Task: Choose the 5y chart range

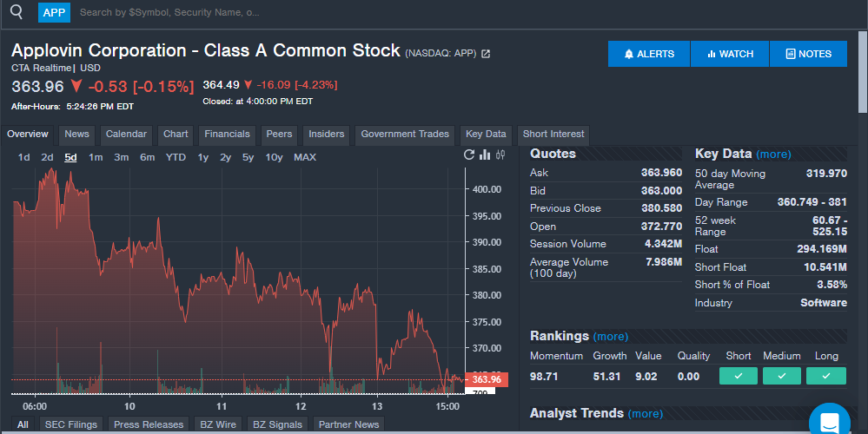Action: coord(248,158)
